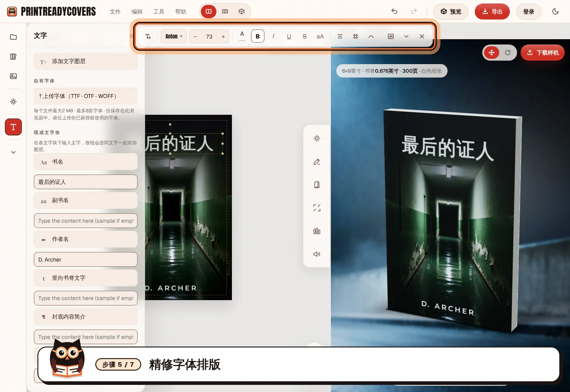
Task: Click the red 导出 export button
Action: [492, 12]
